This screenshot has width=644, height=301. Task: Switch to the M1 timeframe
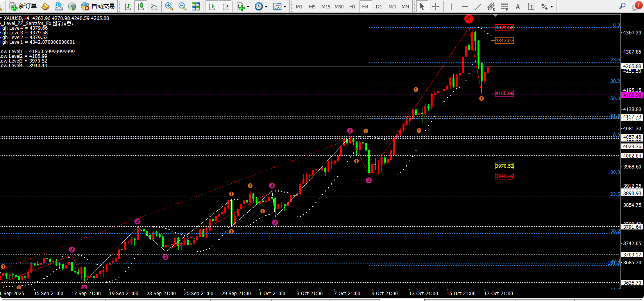[x=299, y=7]
